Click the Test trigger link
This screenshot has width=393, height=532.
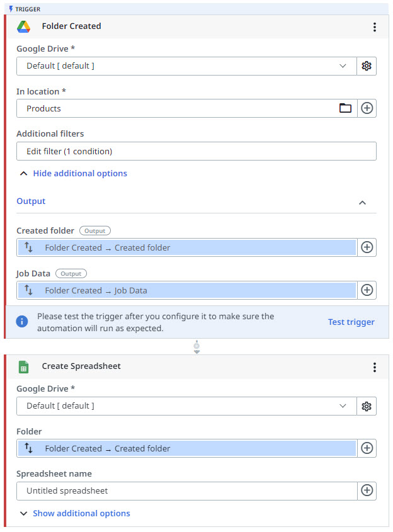point(351,322)
